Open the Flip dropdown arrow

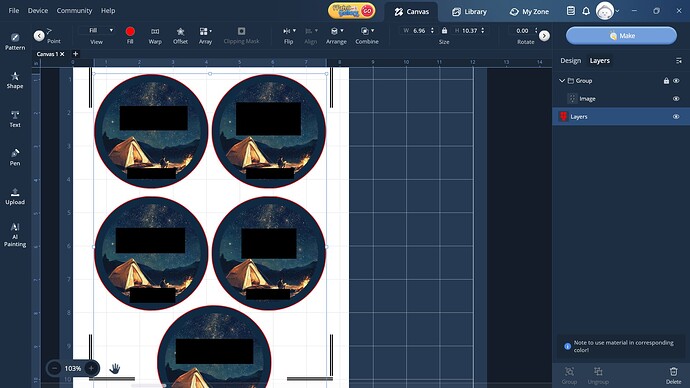pyautogui.click(x=294, y=31)
